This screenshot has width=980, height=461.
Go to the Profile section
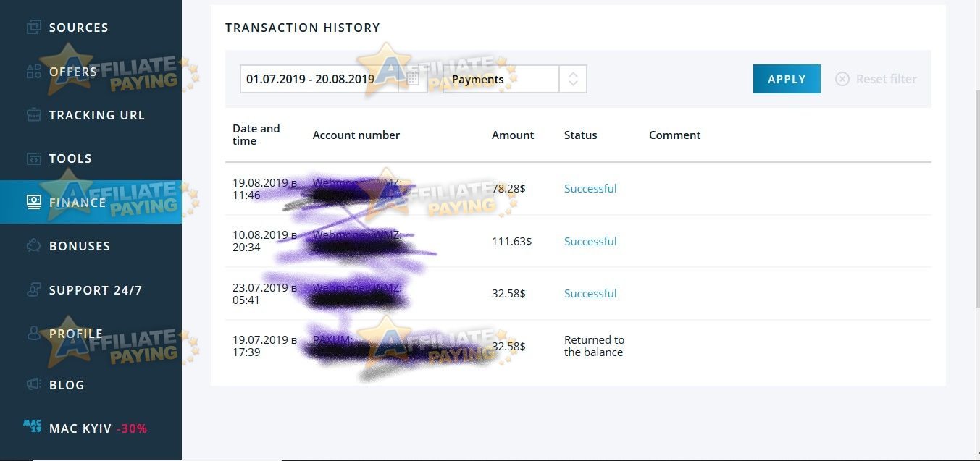coord(91,334)
